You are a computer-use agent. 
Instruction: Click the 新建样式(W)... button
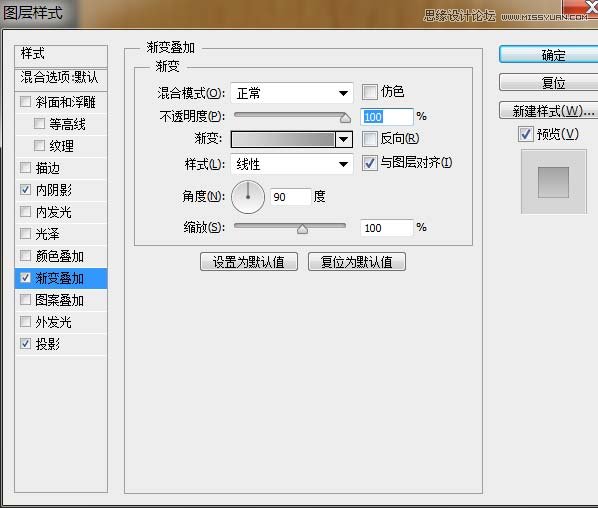tap(549, 111)
